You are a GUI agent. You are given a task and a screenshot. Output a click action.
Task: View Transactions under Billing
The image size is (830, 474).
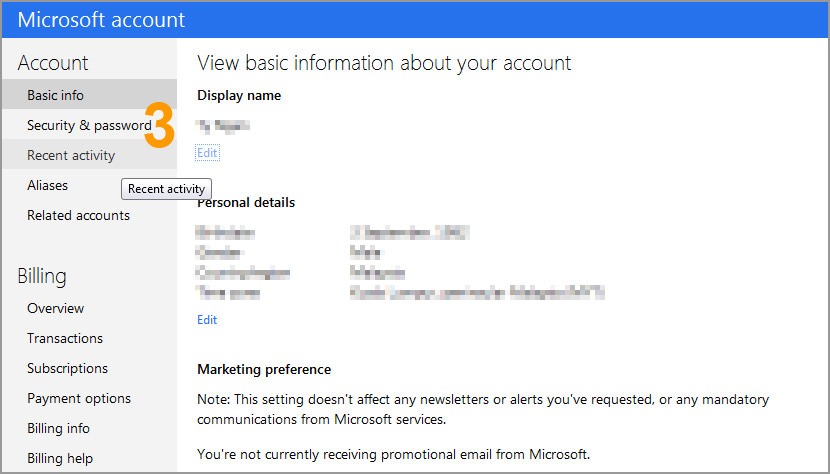65,338
